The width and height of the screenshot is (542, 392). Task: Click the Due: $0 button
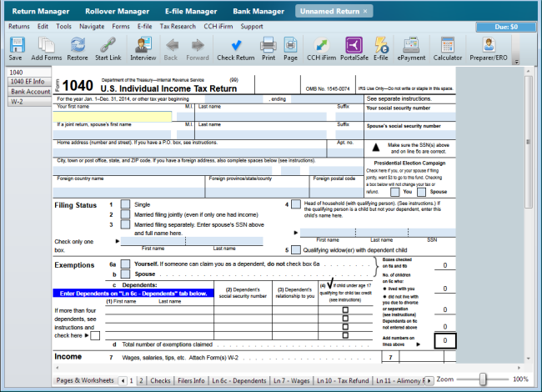pyautogui.click(x=506, y=27)
